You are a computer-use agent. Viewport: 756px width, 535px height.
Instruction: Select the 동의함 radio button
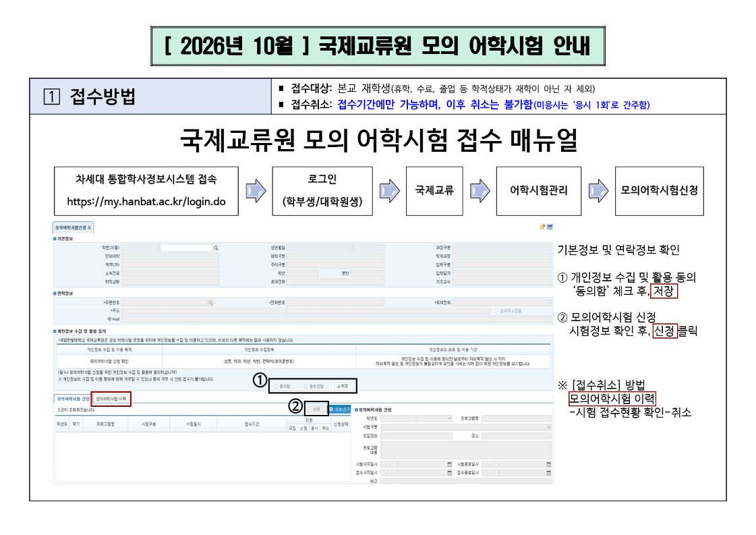(277, 387)
